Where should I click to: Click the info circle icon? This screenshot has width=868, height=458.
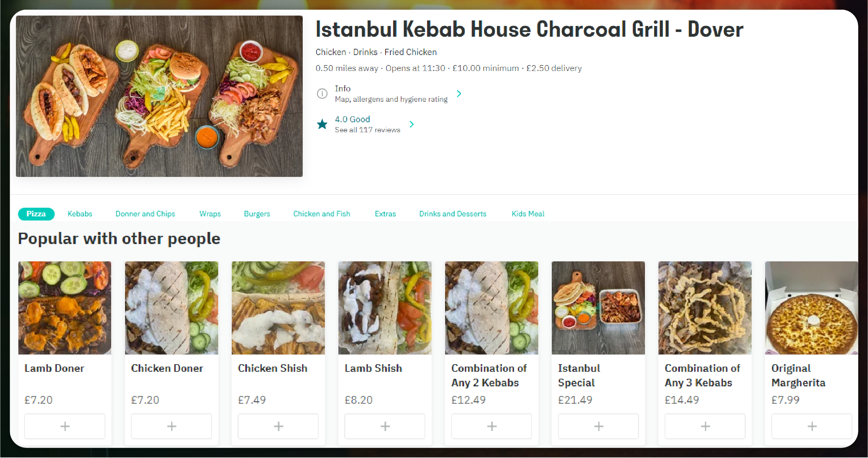pos(322,93)
